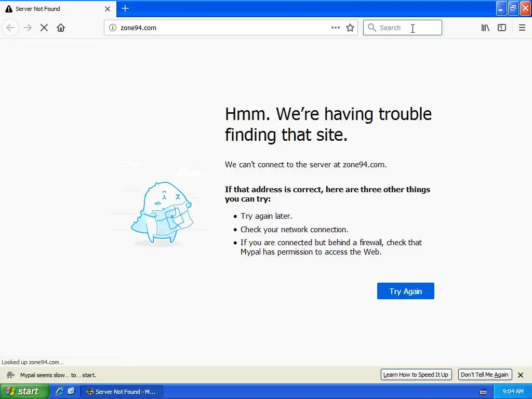This screenshot has height=399, width=532.
Task: Restore down the browser window
Action: coord(513,8)
